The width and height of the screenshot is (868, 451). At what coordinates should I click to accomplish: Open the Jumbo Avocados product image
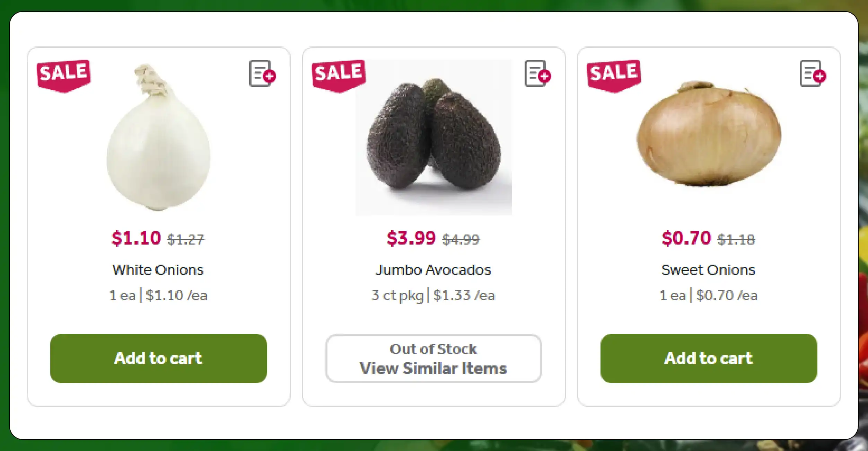pyautogui.click(x=433, y=138)
